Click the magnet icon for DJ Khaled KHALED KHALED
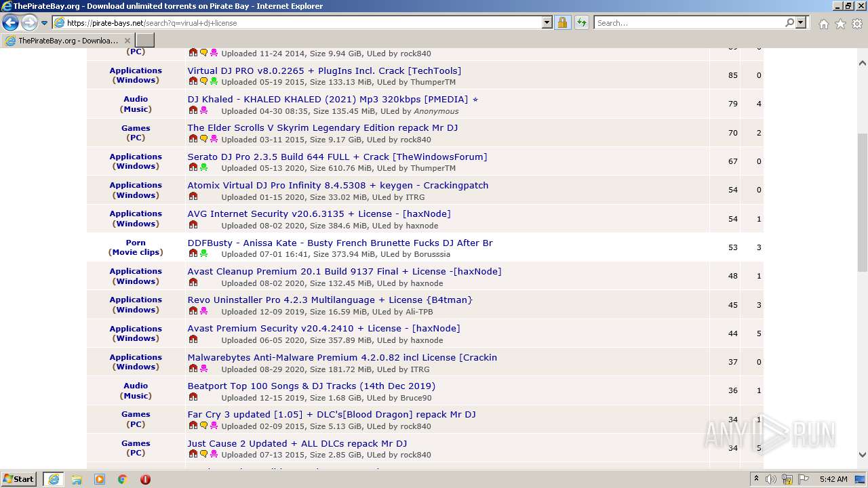This screenshot has height=488, width=868. [193, 110]
